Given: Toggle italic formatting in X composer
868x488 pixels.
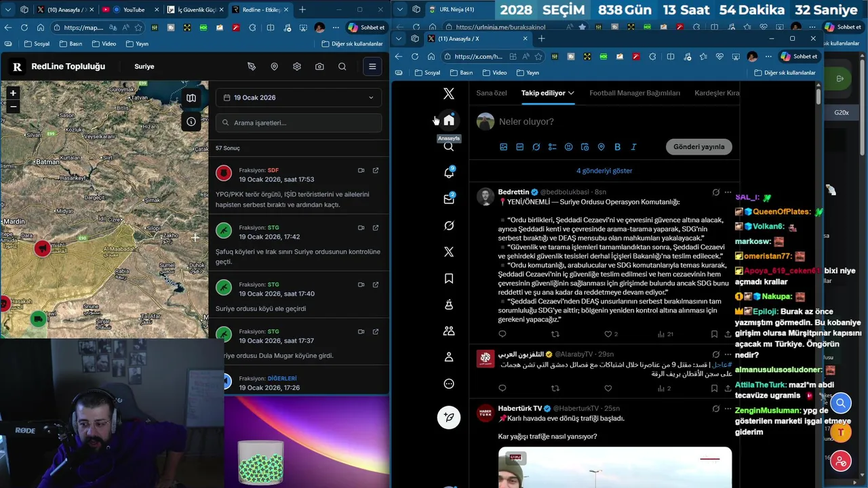Looking at the screenshot, I should [633, 147].
